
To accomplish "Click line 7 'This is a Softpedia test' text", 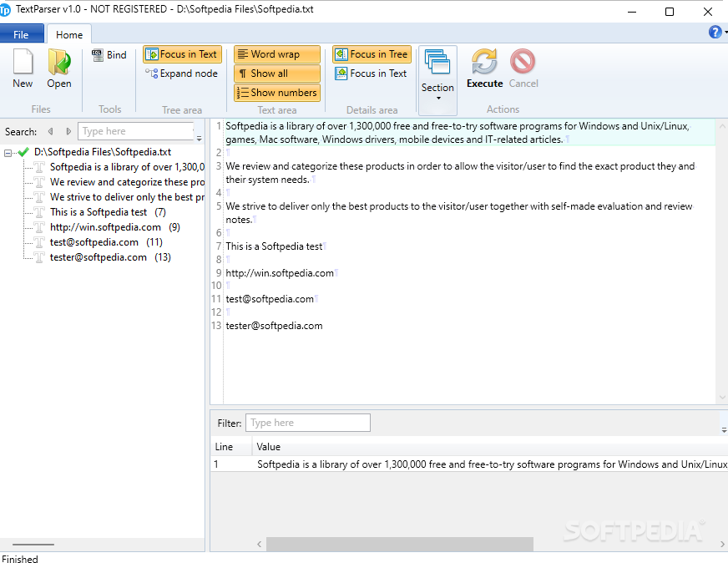I will coord(274,246).
